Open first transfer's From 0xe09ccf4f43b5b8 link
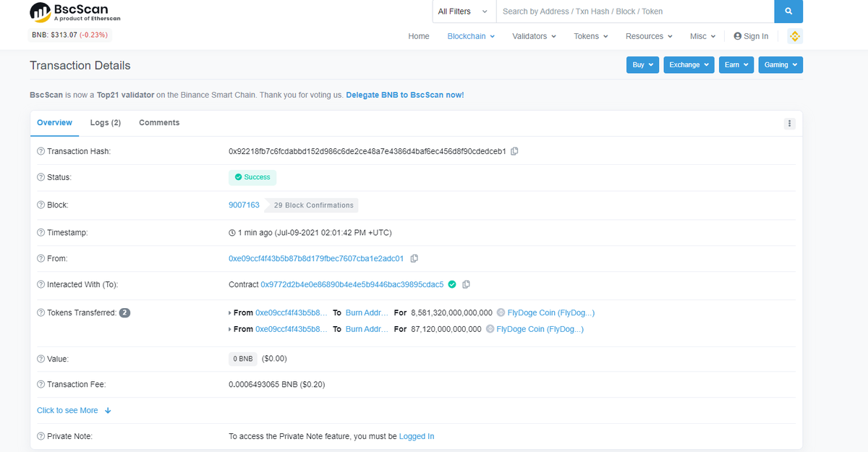This screenshot has height=452, width=868. coord(292,313)
